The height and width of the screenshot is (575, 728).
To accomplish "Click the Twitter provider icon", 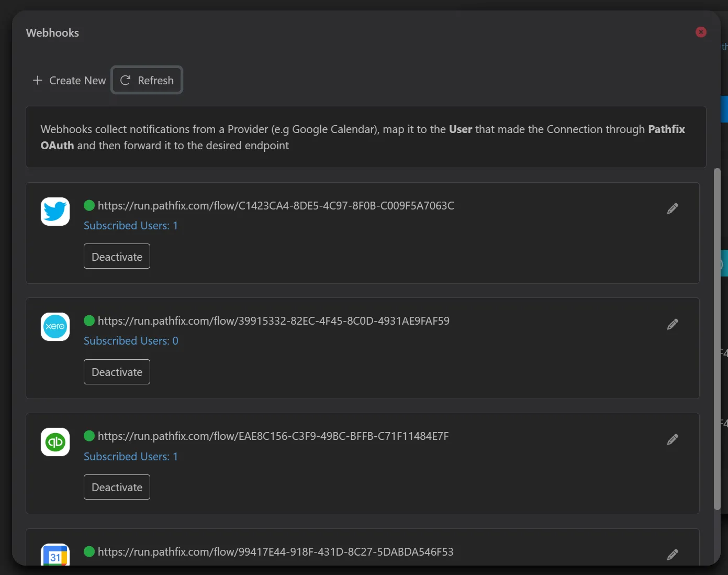I will pyautogui.click(x=55, y=212).
